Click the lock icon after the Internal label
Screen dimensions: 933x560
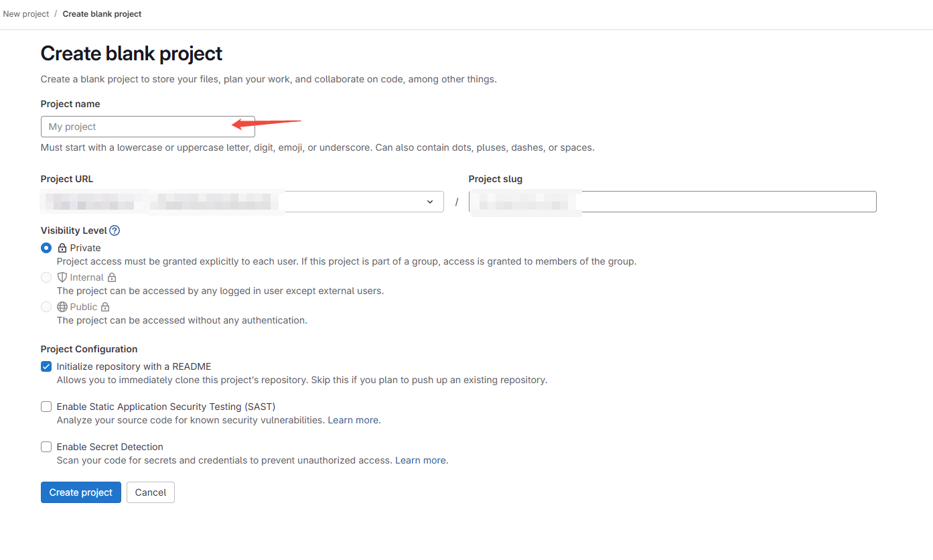[x=112, y=277]
